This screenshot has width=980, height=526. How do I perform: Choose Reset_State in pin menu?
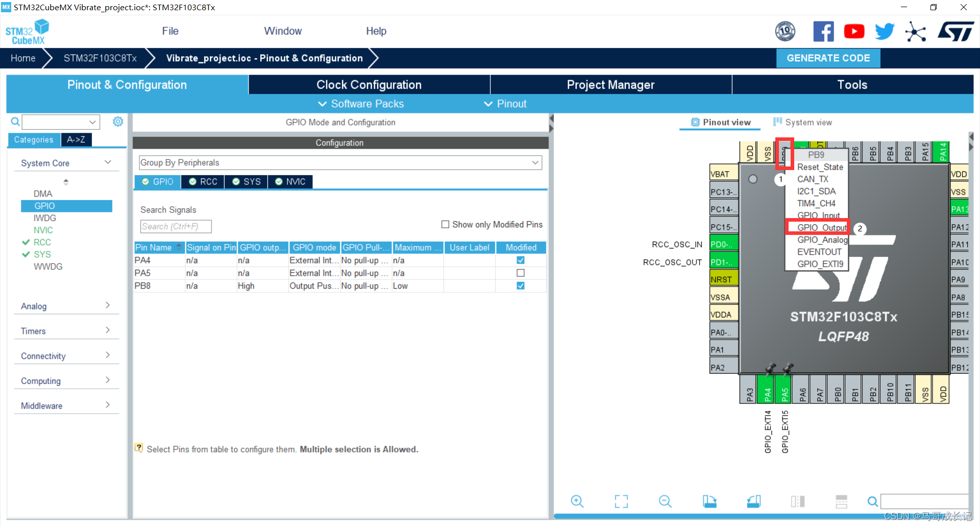point(820,168)
